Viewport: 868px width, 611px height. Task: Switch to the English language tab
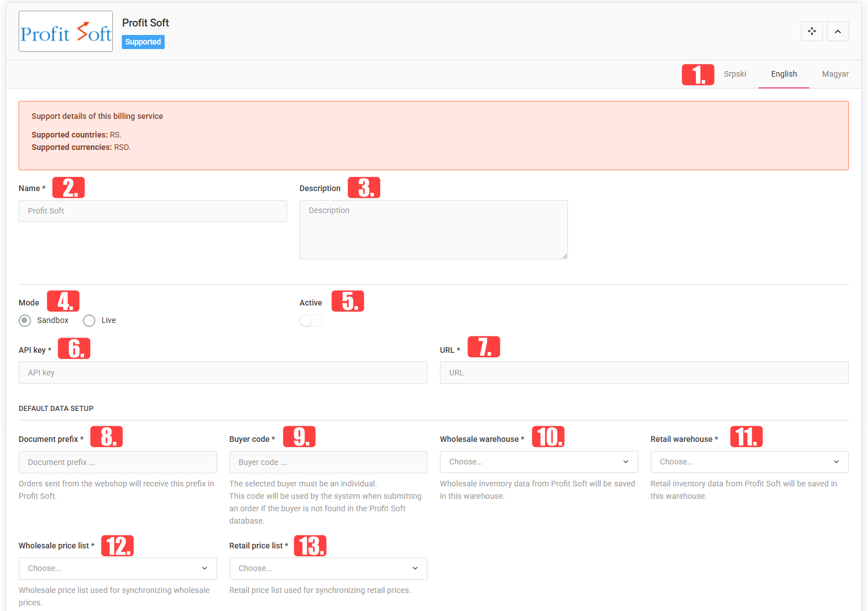(x=784, y=74)
